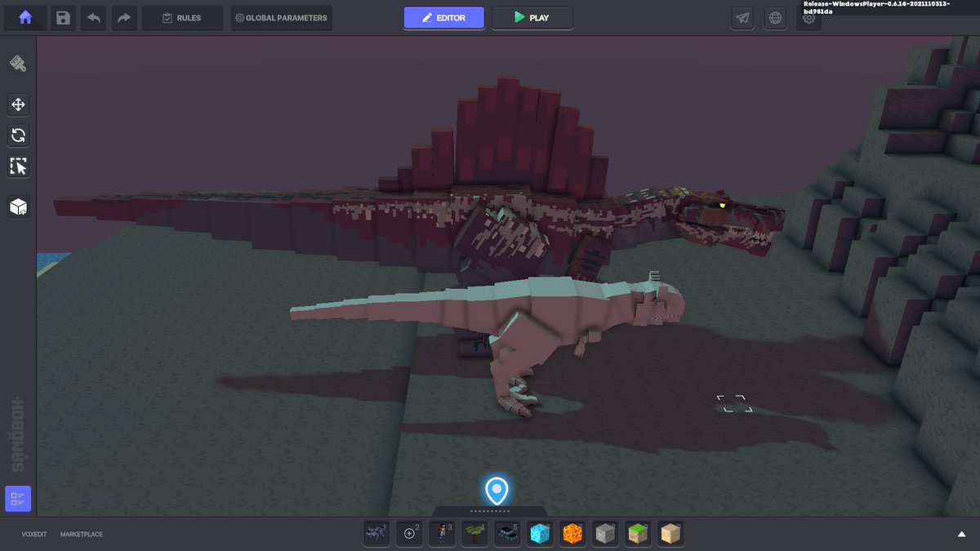This screenshot has width=980, height=551.
Task: Start Play mode
Action: [532, 18]
